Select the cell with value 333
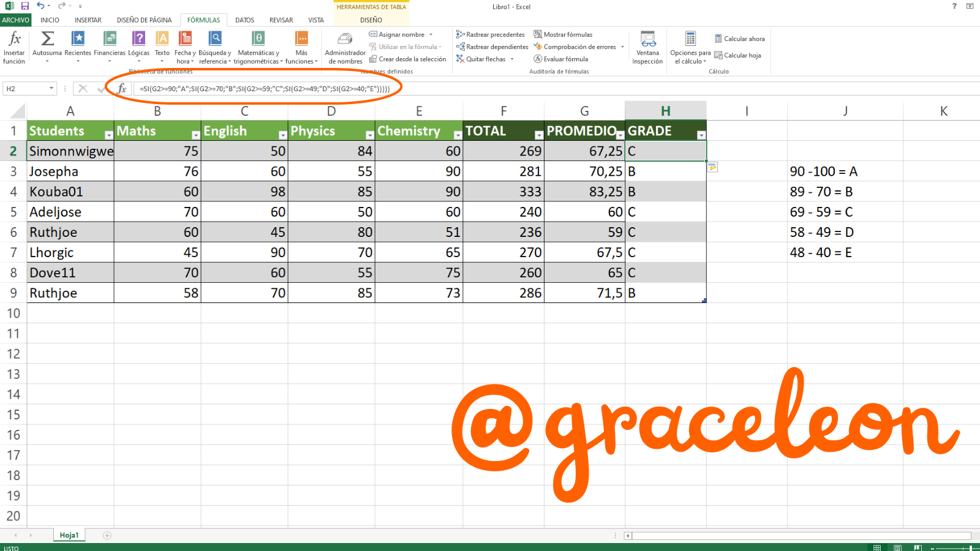Screen dimensions: 980x551 [503, 192]
